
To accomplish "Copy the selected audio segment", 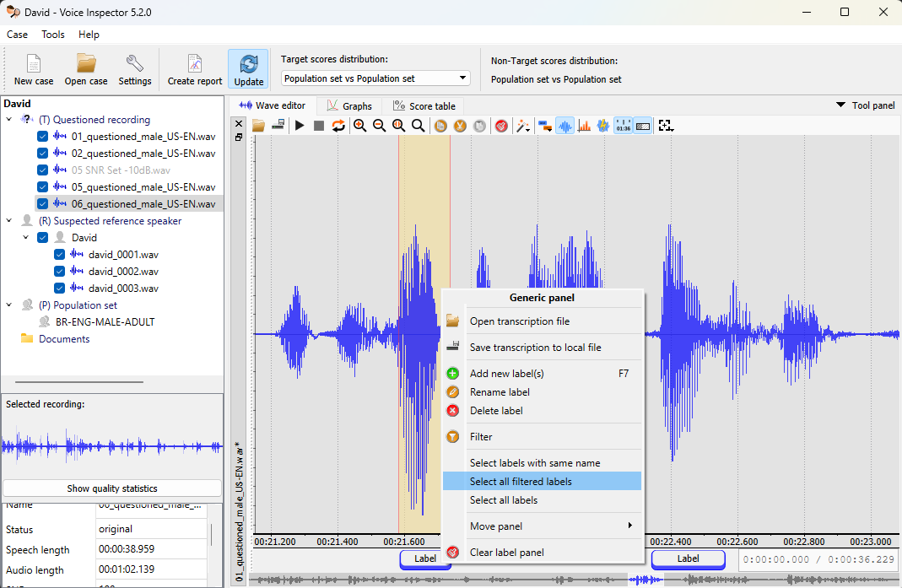I will tap(440, 126).
